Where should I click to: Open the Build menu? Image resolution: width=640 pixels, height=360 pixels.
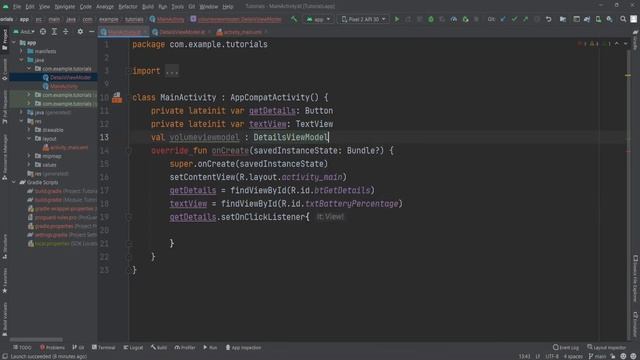pos(148,7)
